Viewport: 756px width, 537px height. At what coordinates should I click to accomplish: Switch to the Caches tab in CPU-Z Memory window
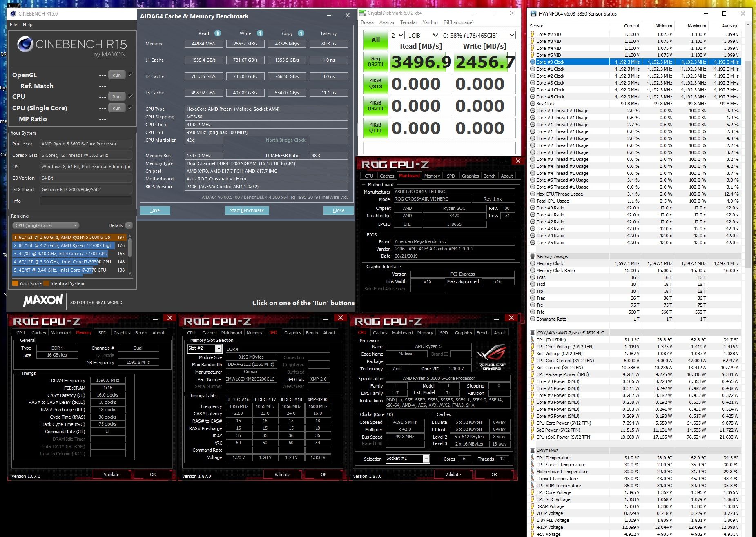pos(39,333)
